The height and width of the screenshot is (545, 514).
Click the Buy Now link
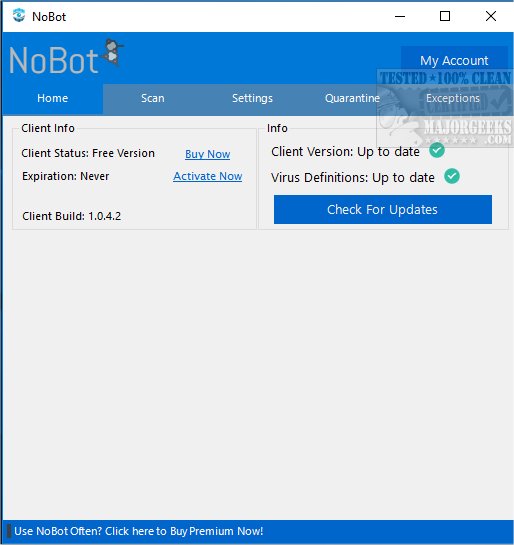207,154
